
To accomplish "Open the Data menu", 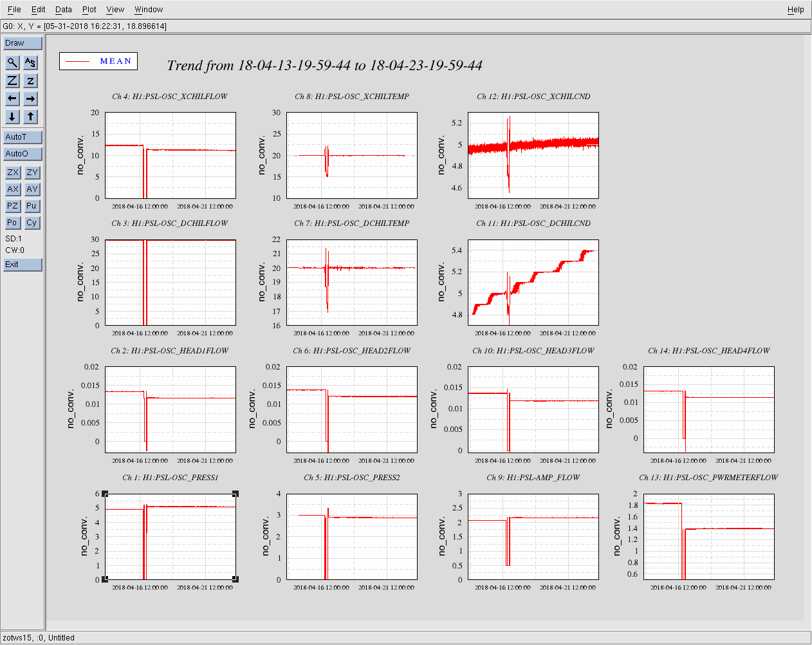I will (x=63, y=10).
